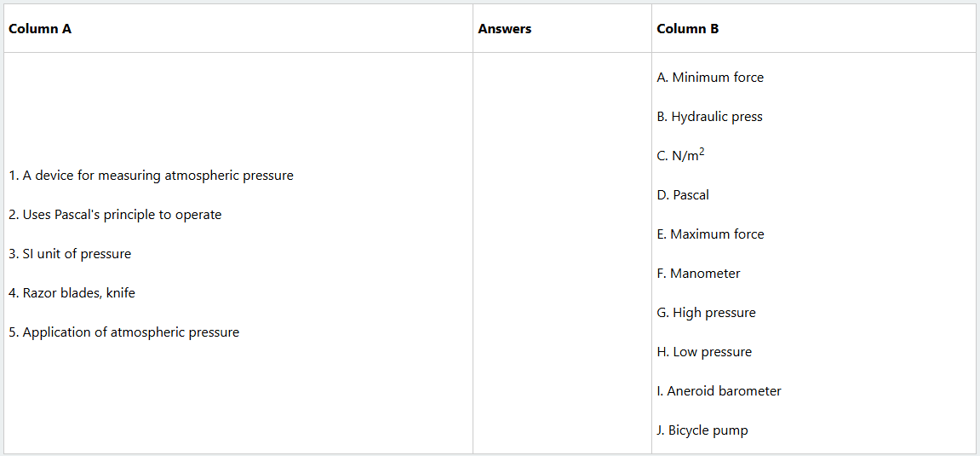Select item 2 about Pascal's principle
The image size is (980, 456).
point(116,215)
